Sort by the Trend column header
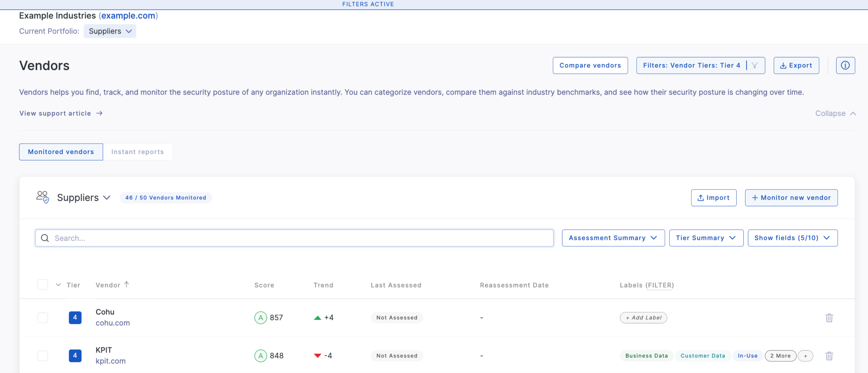This screenshot has height=373, width=868. click(x=323, y=285)
